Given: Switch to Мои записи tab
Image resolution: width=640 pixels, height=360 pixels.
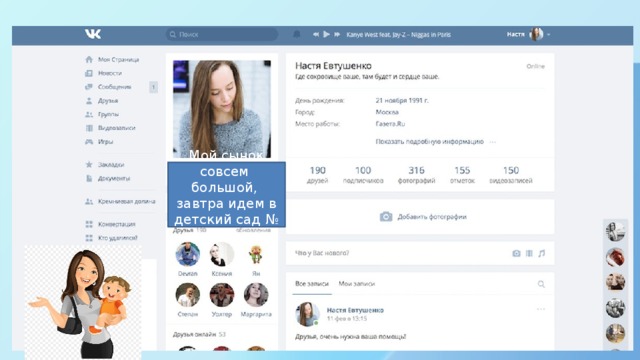Looking at the screenshot, I should coord(356,284).
